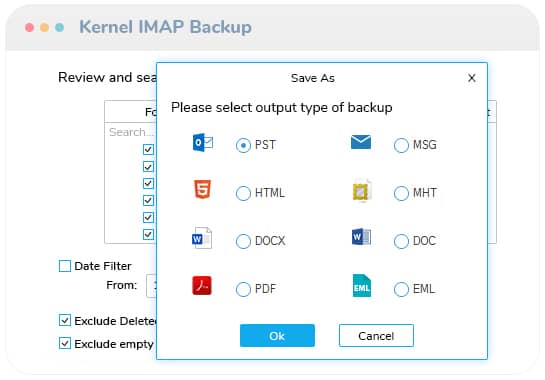This screenshot has width=545, height=380.
Task: Click the red window close dot
Action: 30,27
